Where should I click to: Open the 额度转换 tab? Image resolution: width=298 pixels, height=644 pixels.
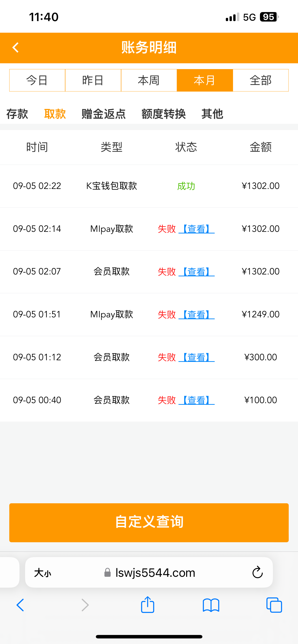164,114
